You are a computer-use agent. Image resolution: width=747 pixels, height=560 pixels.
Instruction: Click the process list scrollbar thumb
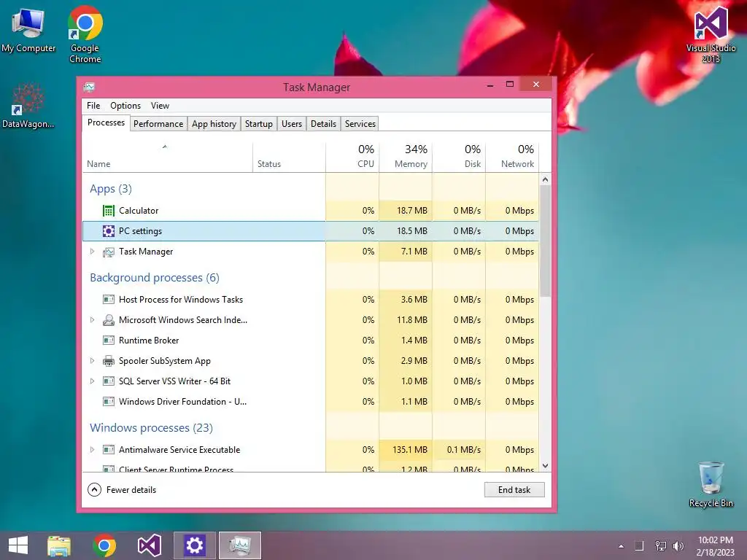(546, 241)
